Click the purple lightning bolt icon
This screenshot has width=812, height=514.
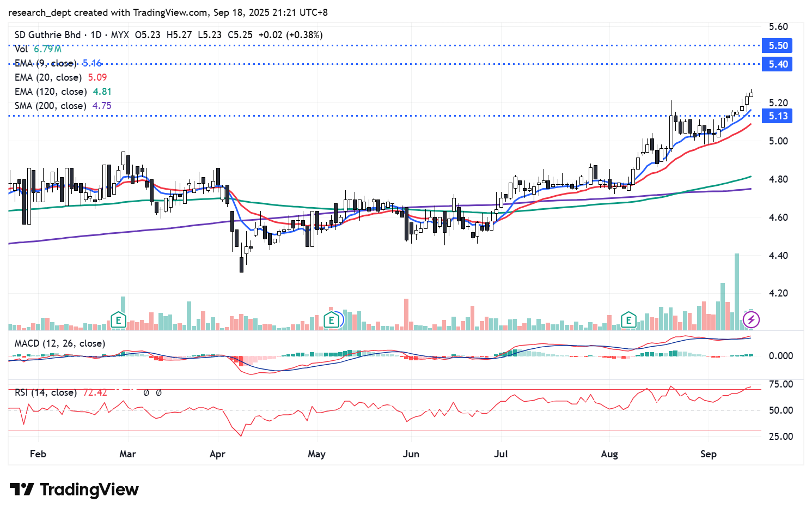click(x=751, y=320)
